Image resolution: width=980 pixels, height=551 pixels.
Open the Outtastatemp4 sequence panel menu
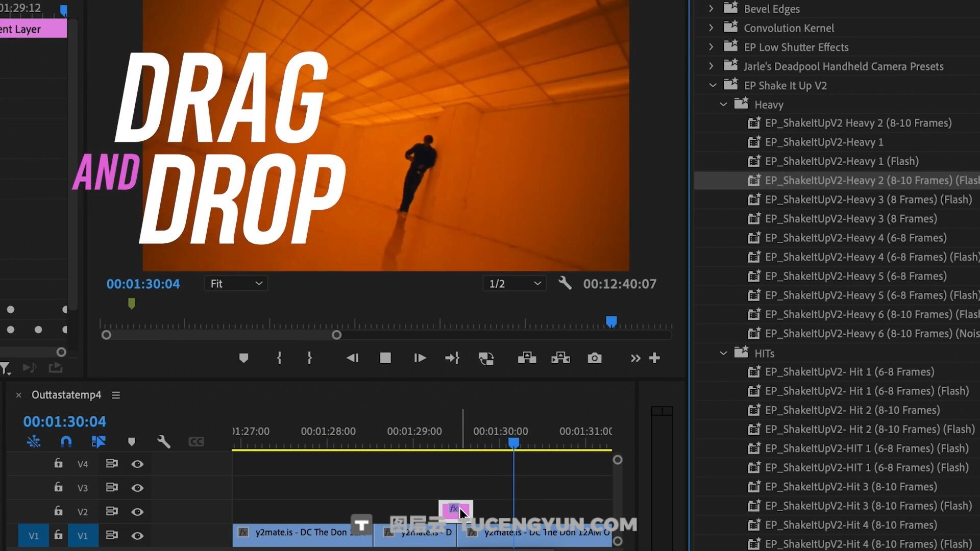(116, 395)
